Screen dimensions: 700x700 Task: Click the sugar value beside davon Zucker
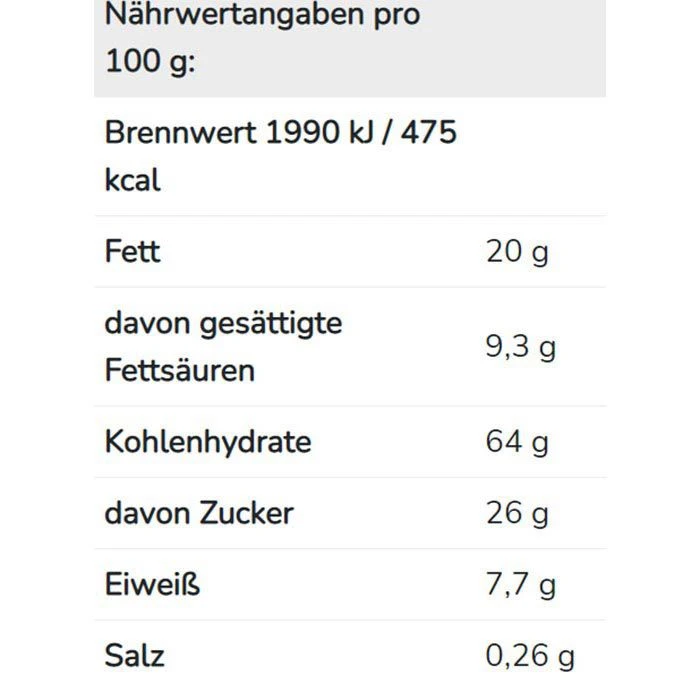pyautogui.click(x=517, y=513)
